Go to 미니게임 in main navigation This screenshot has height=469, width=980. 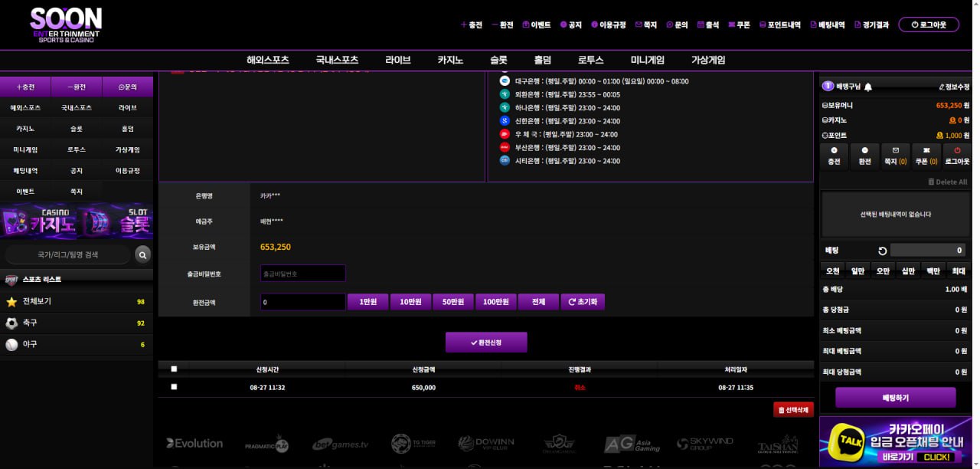(647, 61)
